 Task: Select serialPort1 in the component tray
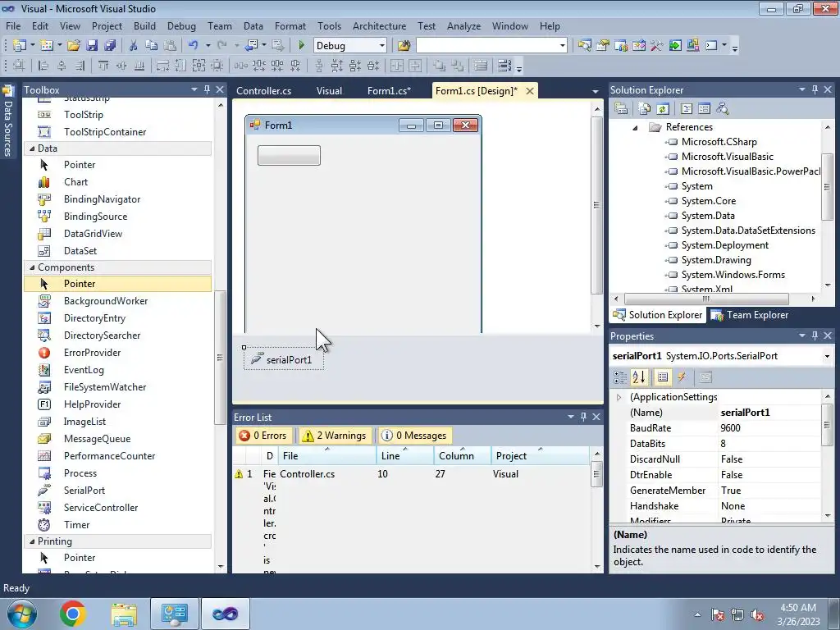click(x=283, y=359)
